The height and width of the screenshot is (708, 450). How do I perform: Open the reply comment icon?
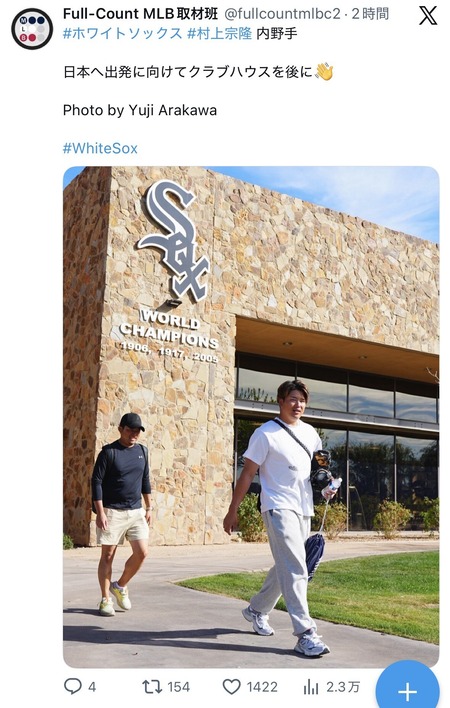(x=73, y=687)
